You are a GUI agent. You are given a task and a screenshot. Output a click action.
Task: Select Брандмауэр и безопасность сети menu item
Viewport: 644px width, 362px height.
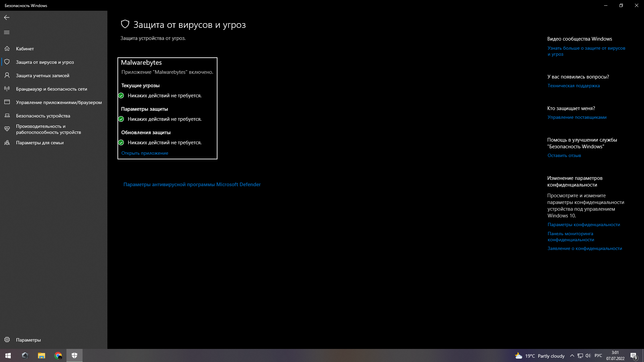tap(51, 89)
